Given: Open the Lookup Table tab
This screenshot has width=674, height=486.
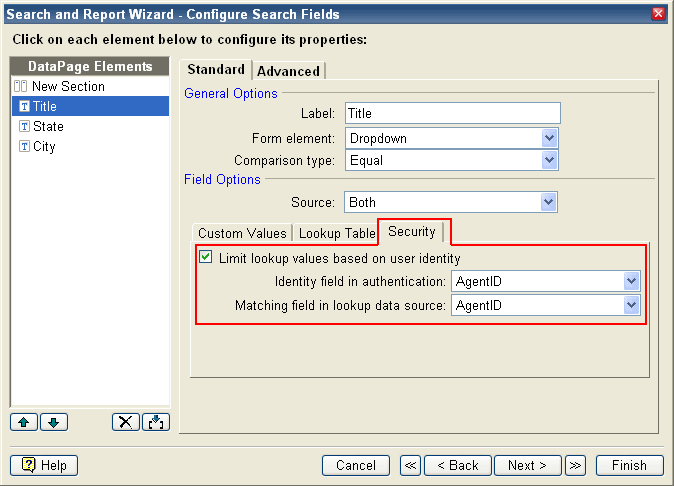Looking at the screenshot, I should click(337, 233).
